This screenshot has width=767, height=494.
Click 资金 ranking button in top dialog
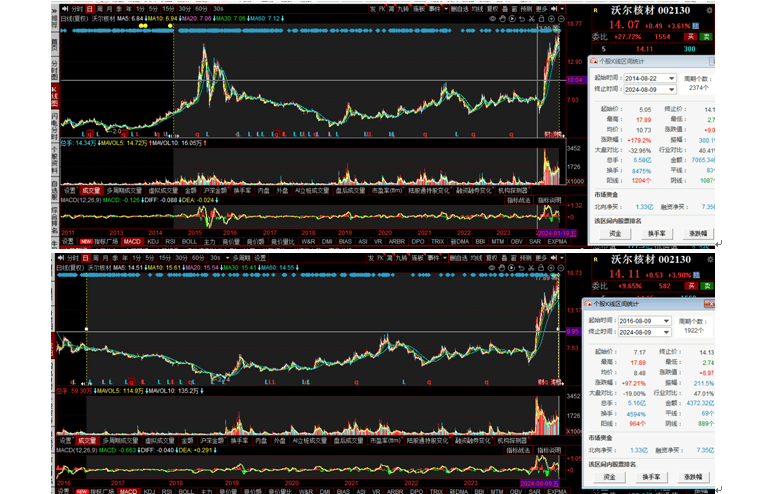[x=615, y=234]
